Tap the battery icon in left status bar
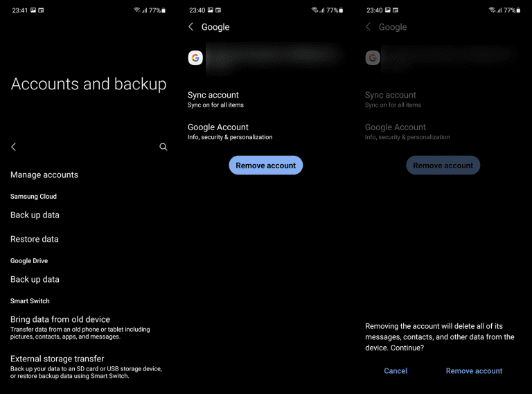 coord(163,10)
